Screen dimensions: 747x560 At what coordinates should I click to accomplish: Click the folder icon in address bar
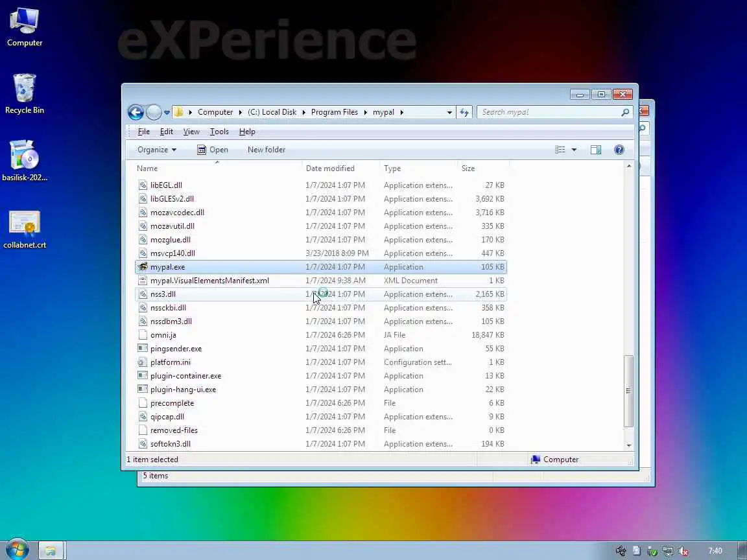coord(179,112)
